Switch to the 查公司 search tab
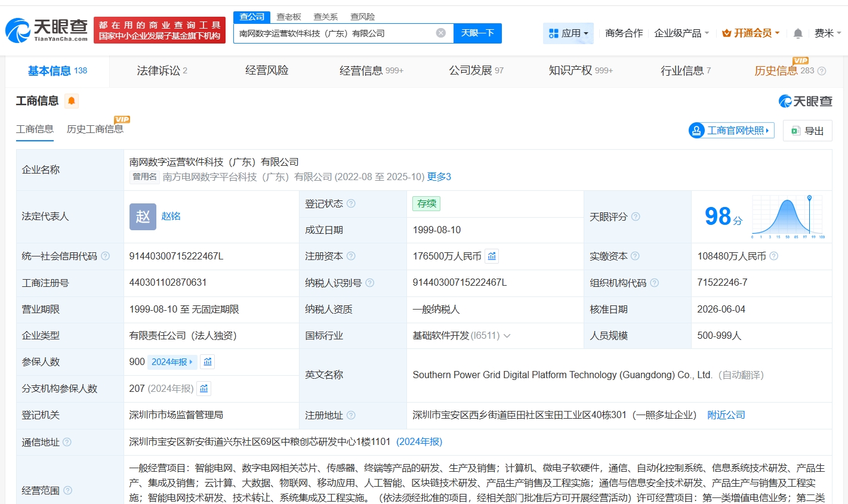Viewport: 848px width, 504px height. [252, 17]
